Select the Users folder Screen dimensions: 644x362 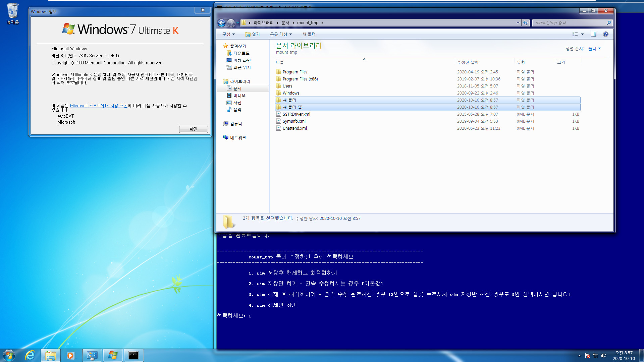click(x=427, y=86)
